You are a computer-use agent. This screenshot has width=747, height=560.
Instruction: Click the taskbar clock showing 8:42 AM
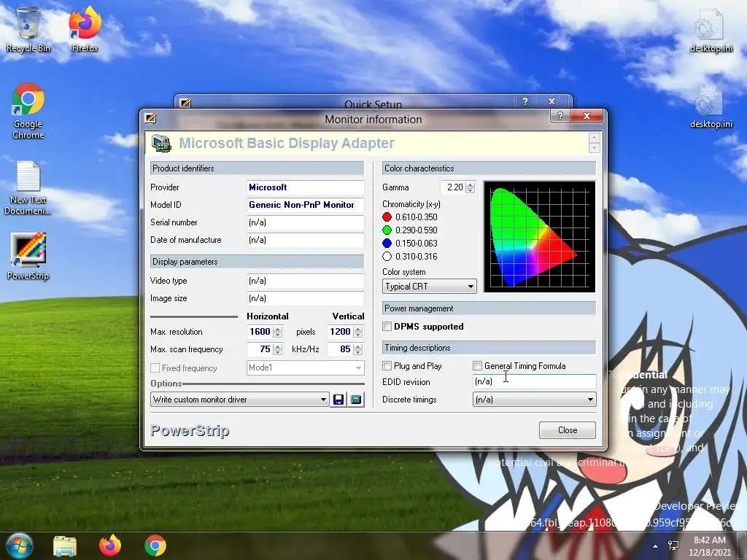coord(710,545)
